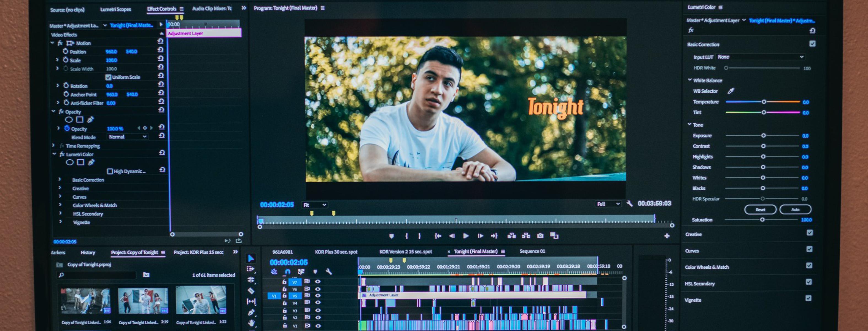This screenshot has width=868, height=331.
Task: Open Program monitor settings wrench
Action: [629, 204]
